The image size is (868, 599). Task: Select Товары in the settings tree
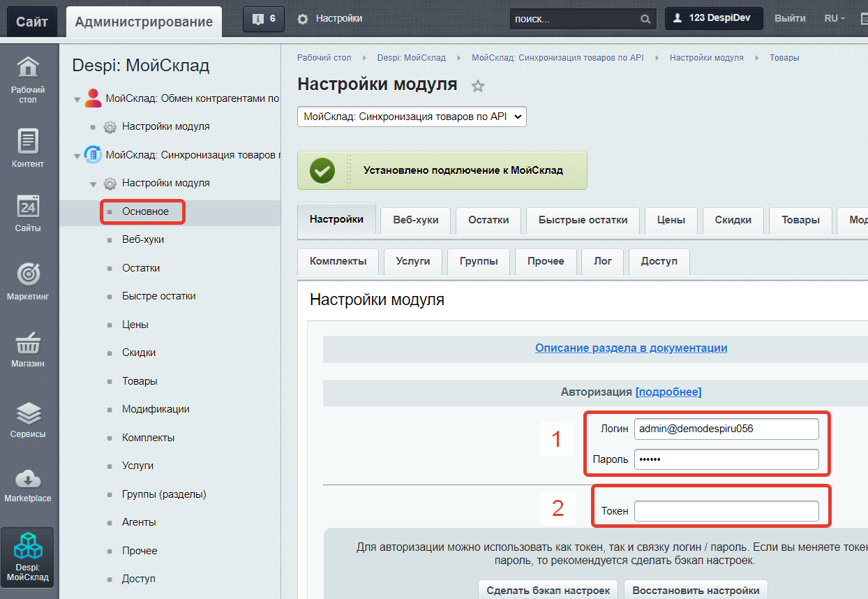[140, 381]
